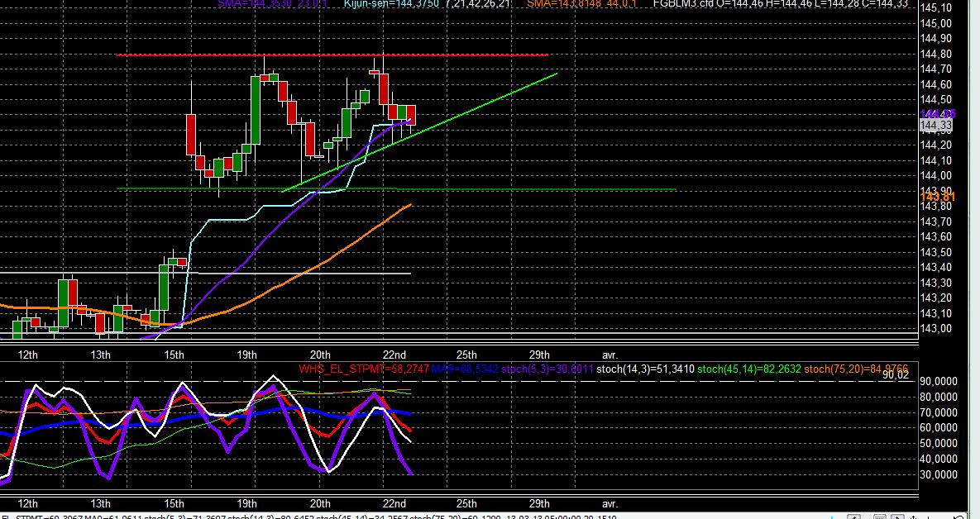980x519 pixels.
Task: Click the tall green candle on the 19th
Action: click(255, 110)
